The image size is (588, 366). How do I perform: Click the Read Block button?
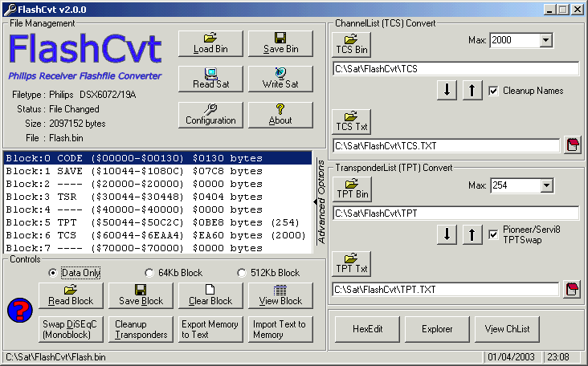click(71, 295)
